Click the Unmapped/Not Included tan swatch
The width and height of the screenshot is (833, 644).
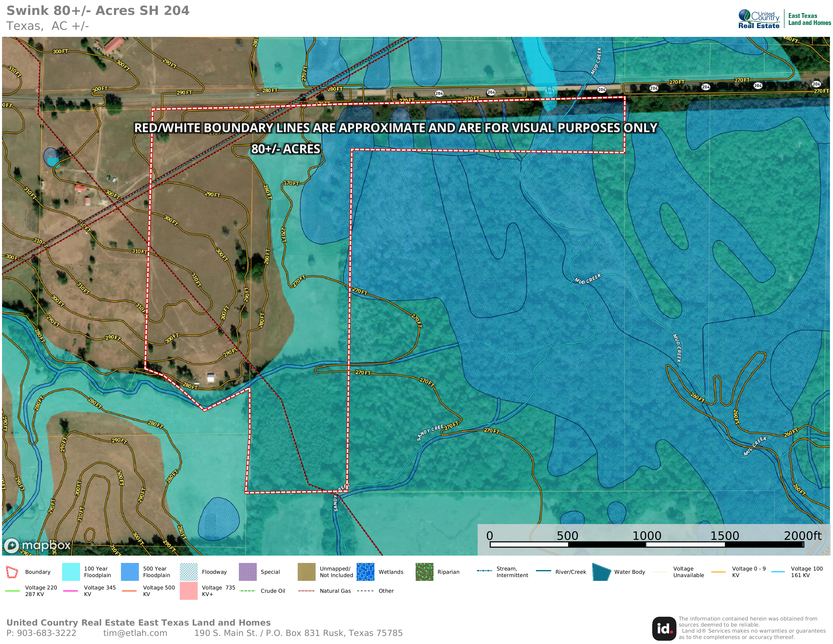click(306, 572)
